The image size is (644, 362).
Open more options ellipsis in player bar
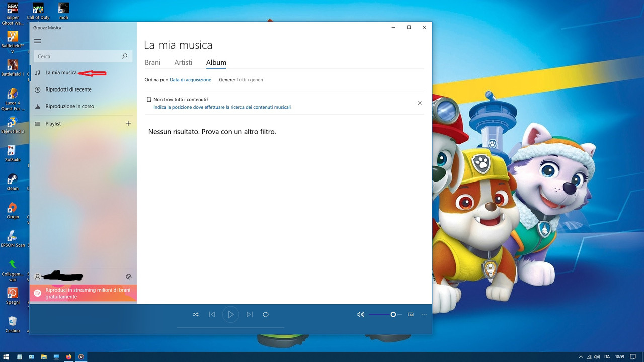click(x=424, y=314)
